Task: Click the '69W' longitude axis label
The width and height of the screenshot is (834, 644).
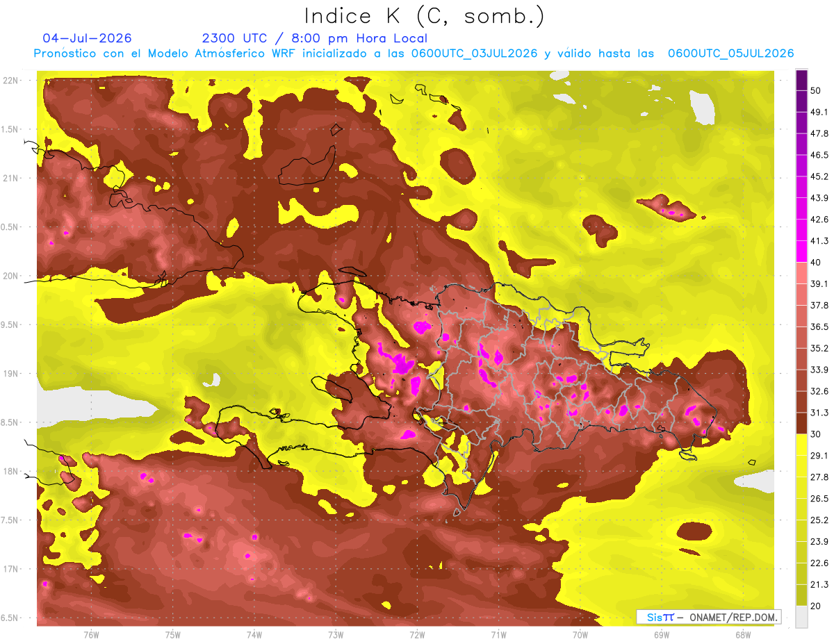Action: [662, 635]
